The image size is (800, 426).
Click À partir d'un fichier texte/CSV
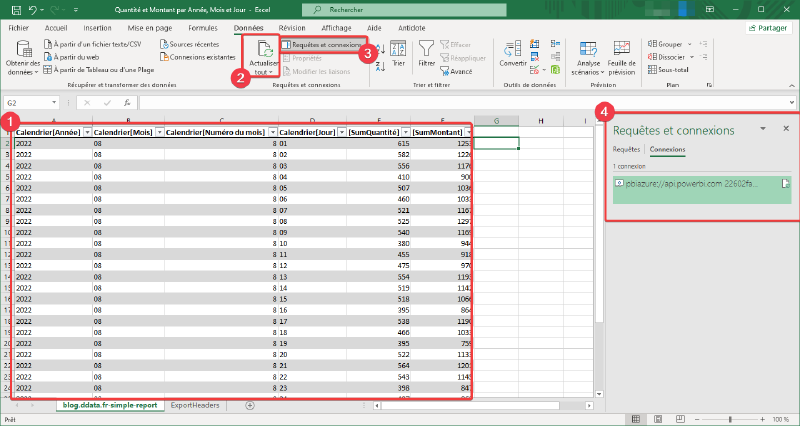pos(93,44)
